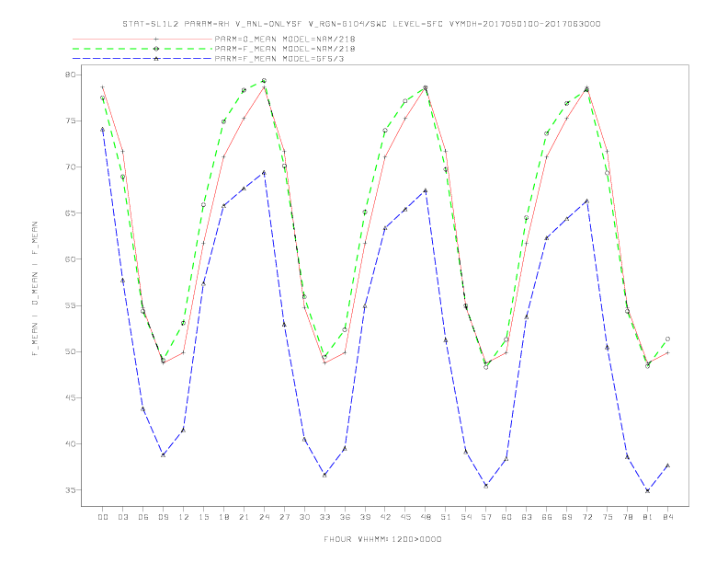Click x-axis forecast hour label 33
This screenshot has width=728, height=563.
click(324, 517)
